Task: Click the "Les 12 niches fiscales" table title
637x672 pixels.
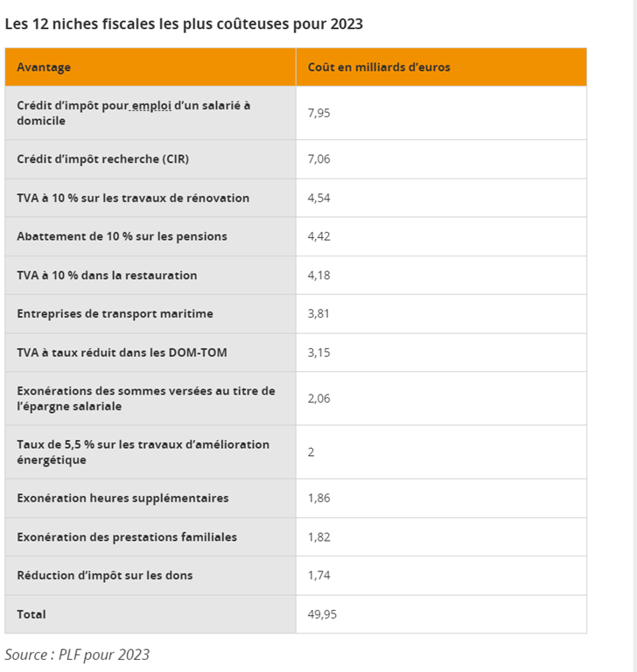Action: click(x=184, y=24)
